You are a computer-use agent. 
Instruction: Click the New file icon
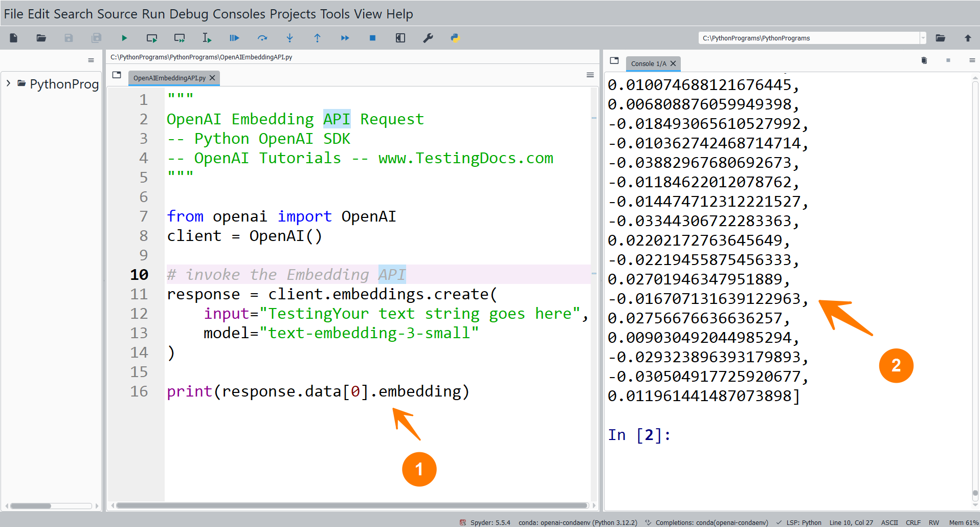click(14, 38)
